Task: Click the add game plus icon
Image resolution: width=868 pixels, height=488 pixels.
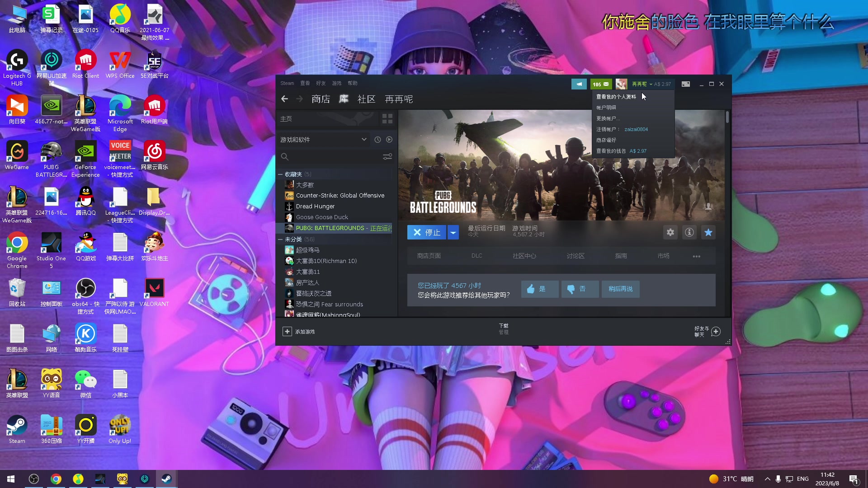Action: 287,332
